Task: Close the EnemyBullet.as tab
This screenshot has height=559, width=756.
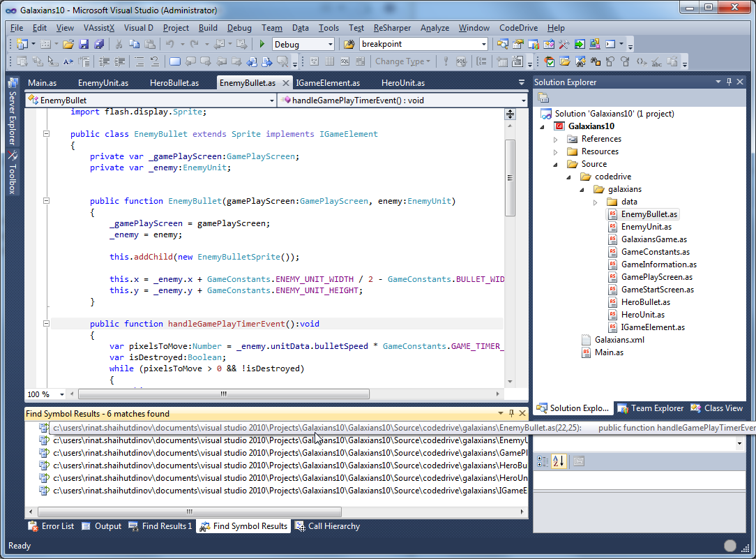Action: [x=285, y=83]
